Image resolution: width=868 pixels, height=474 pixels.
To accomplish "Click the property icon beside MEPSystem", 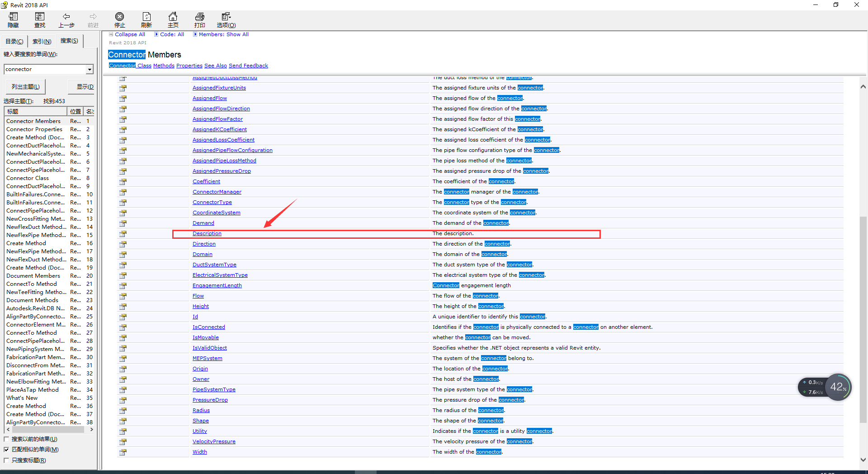I will click(123, 358).
